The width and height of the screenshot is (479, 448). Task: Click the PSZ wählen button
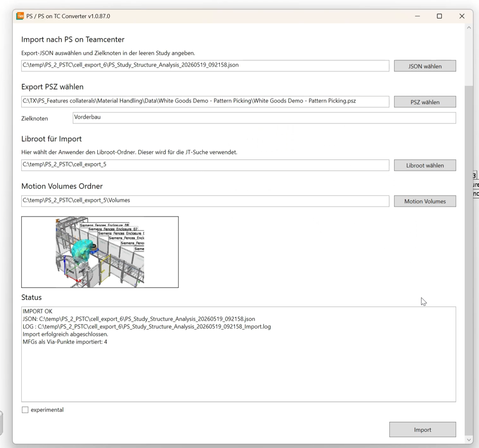[x=425, y=102]
